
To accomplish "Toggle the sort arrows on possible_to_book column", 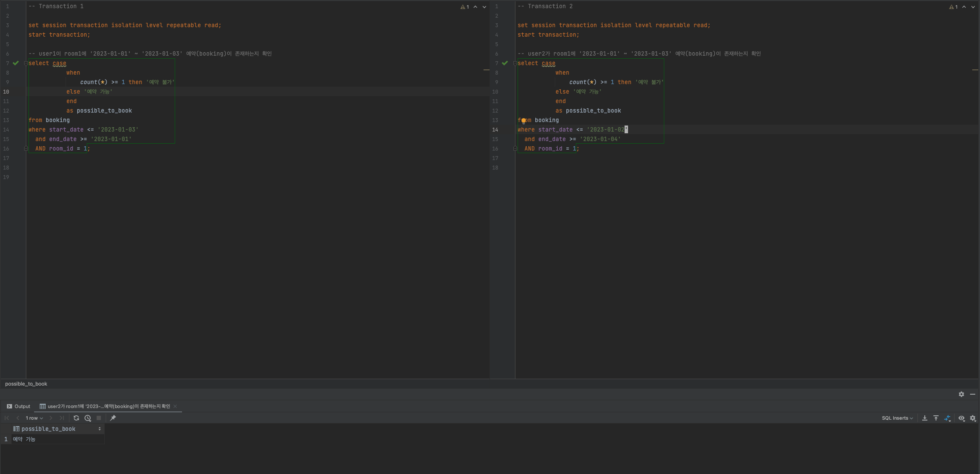I will coord(100,429).
